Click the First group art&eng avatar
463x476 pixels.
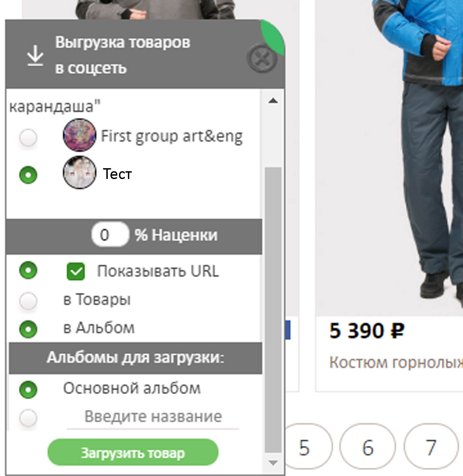point(79,135)
